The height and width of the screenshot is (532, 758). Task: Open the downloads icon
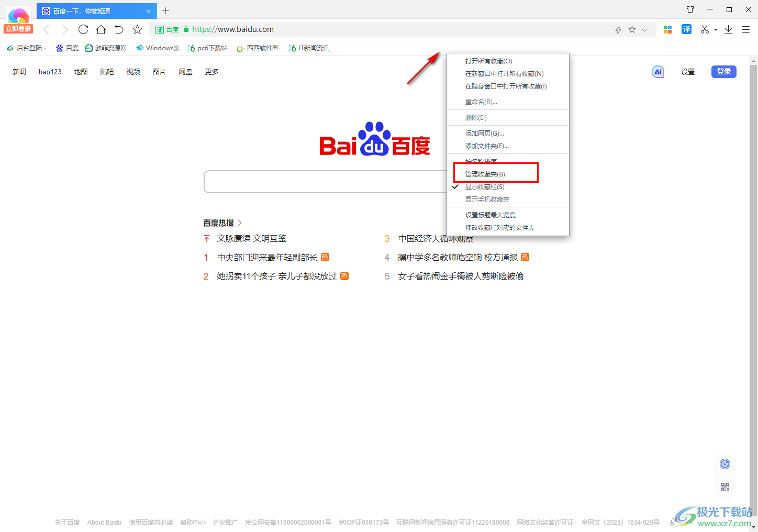coord(728,29)
